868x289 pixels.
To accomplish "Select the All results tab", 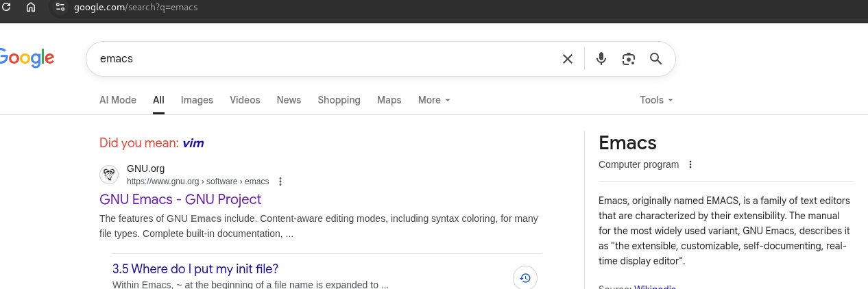I will (158, 100).
